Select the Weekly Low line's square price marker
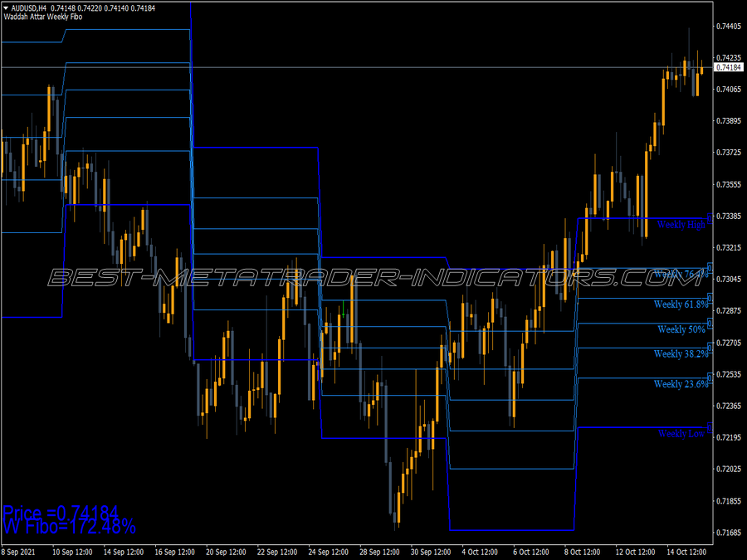Screen dimensions: 747x560 click(x=710, y=427)
